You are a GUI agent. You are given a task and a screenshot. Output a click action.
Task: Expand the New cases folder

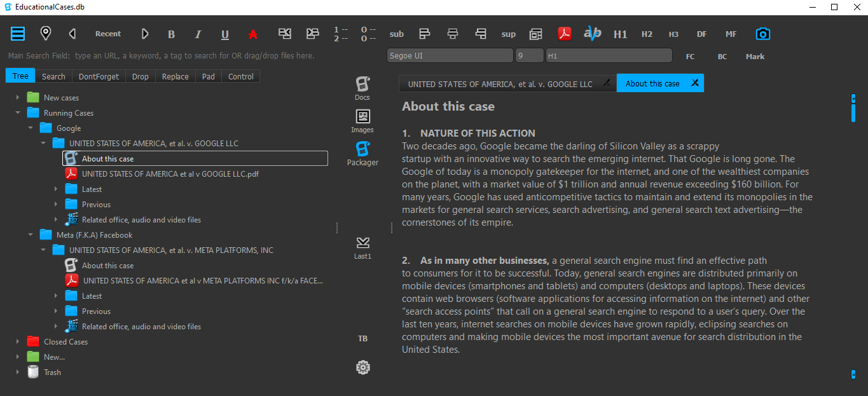(18, 98)
